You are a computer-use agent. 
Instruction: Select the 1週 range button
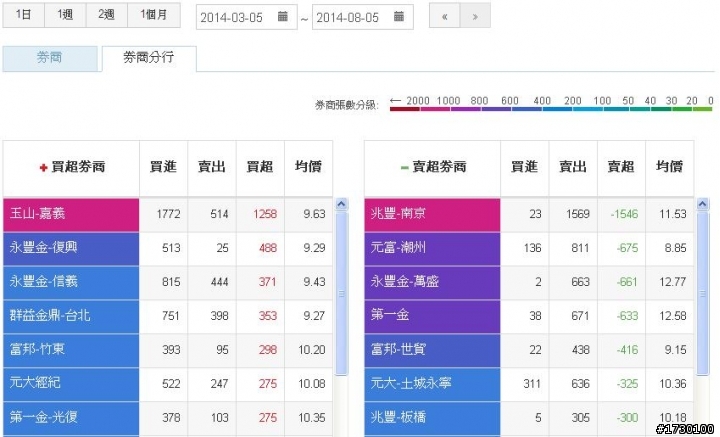pyautogui.click(x=65, y=15)
